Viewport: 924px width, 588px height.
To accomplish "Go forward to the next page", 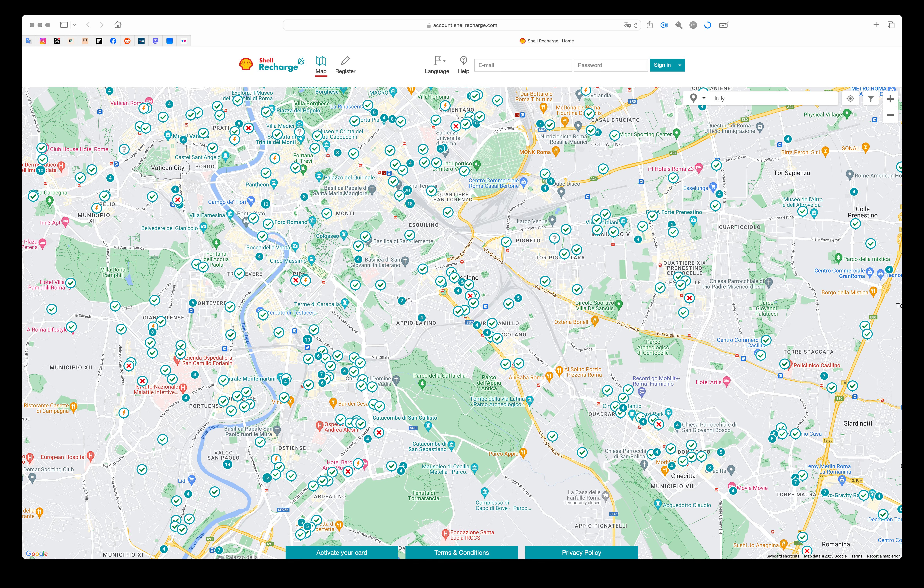I will click(102, 25).
